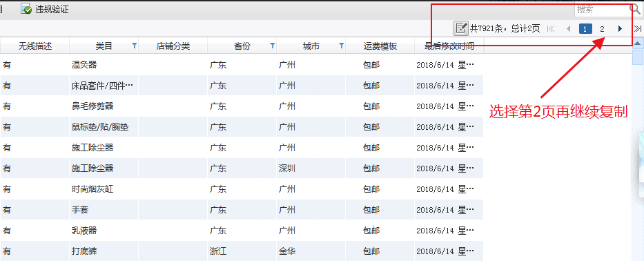Sort by 运费模板 column header

(x=380, y=46)
